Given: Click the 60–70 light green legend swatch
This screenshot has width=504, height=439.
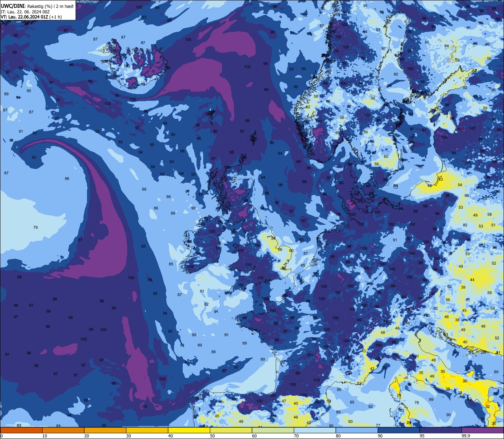Looking at the screenshot, I should point(273,430).
